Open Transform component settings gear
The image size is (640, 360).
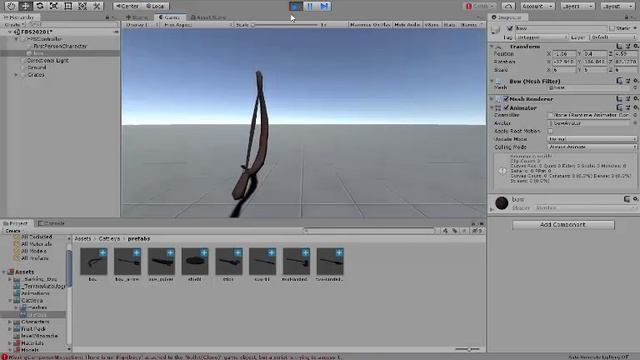636,47
